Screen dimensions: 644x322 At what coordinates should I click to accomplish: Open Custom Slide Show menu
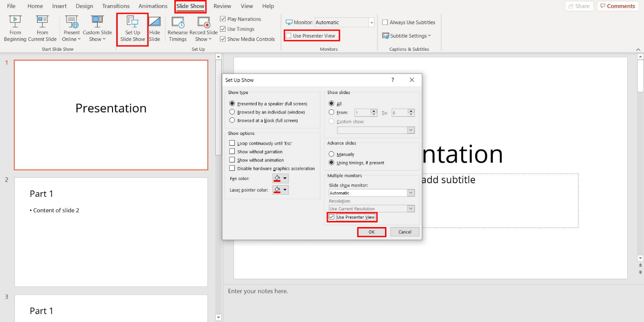coord(97,28)
